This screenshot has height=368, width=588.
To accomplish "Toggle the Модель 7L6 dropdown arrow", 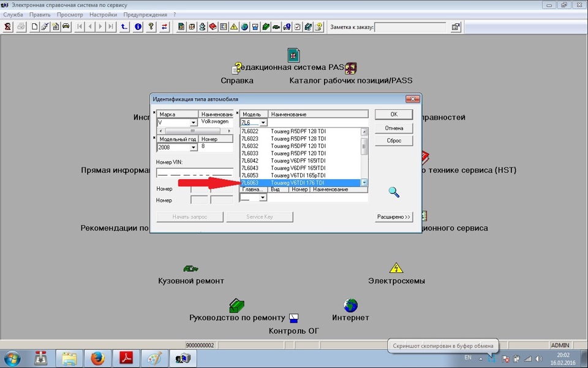I will 263,123.
